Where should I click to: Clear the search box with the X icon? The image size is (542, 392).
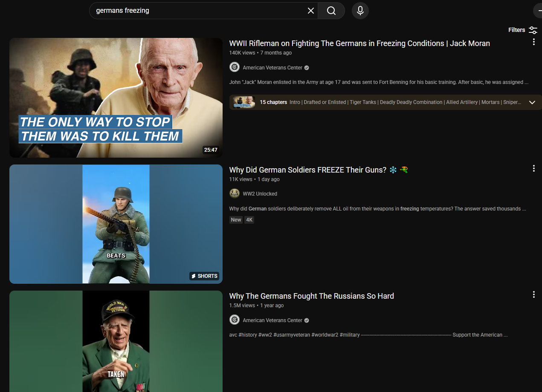pyautogui.click(x=311, y=11)
